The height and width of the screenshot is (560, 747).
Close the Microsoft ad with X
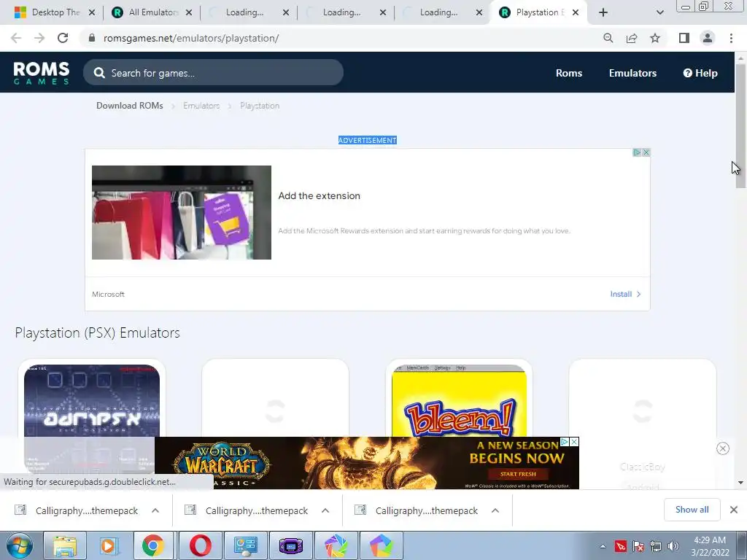[x=646, y=152]
